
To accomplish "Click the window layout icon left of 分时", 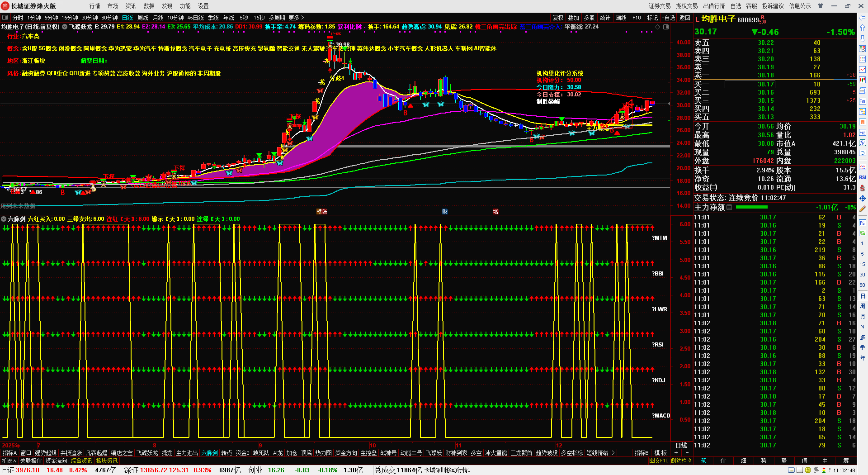I will click(5, 18).
